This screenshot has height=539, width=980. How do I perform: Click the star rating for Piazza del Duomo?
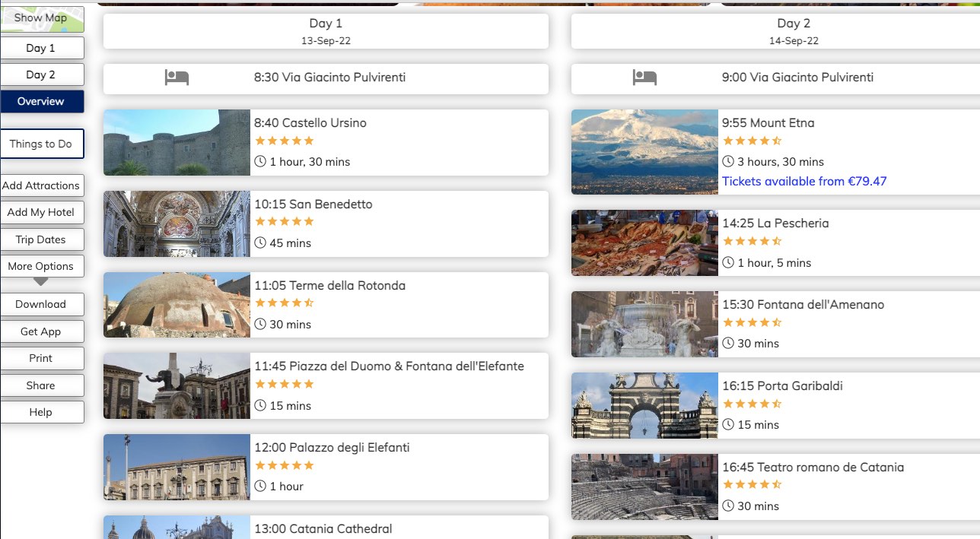pyautogui.click(x=285, y=385)
